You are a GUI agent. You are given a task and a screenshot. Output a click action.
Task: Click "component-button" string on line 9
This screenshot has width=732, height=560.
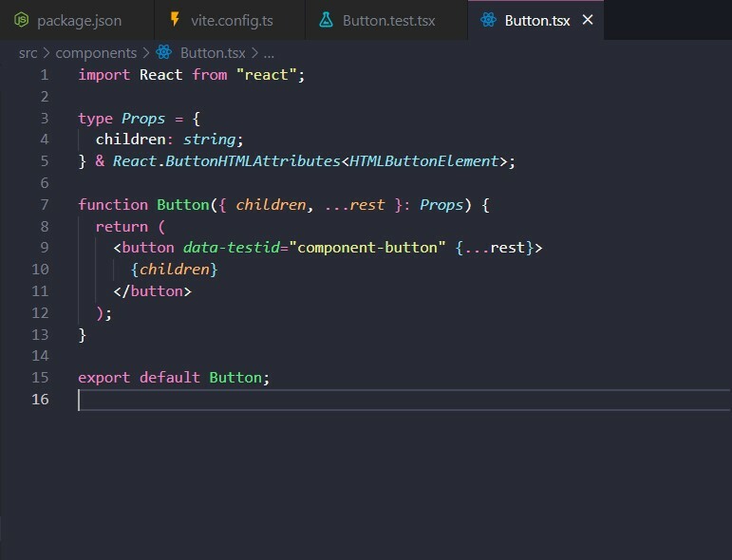tap(367, 248)
